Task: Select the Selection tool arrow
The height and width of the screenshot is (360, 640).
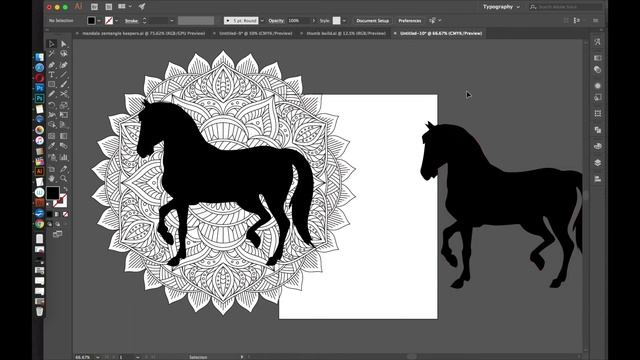Action: pyautogui.click(x=52, y=44)
